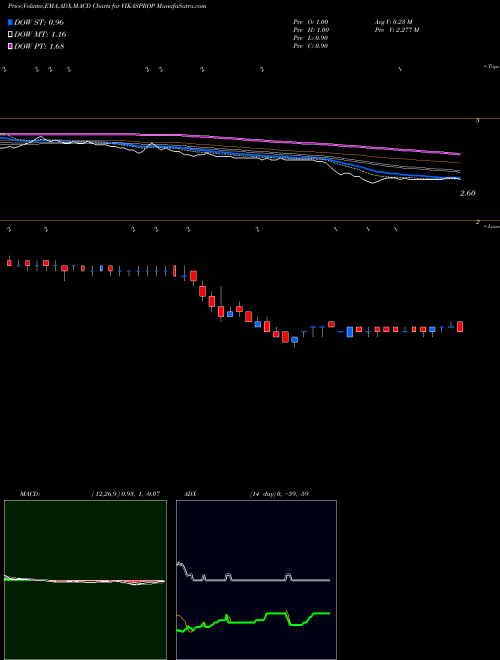The width and height of the screenshot is (500, 660).
Task: Click the blue DOW ST legend swatch
Action: coord(10,22)
